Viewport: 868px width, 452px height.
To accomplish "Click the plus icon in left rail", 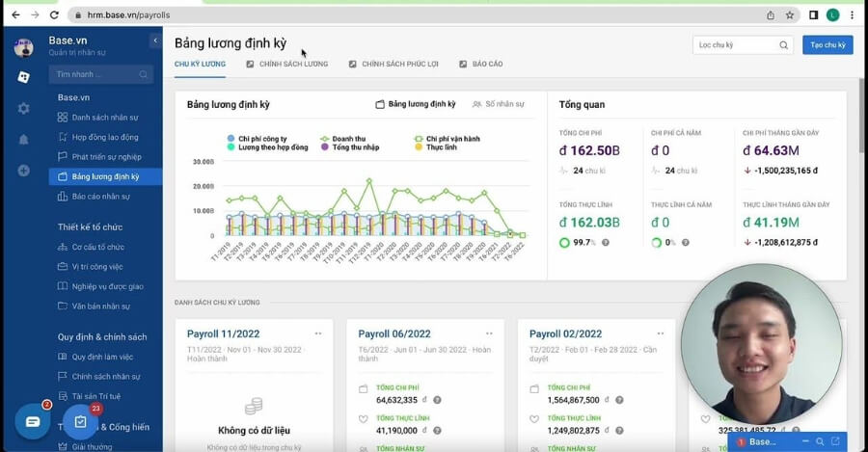I will pos(23,171).
